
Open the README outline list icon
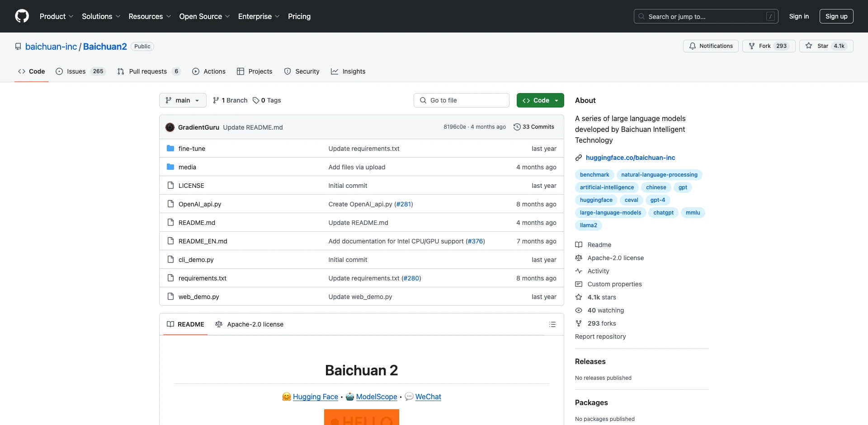(x=552, y=324)
